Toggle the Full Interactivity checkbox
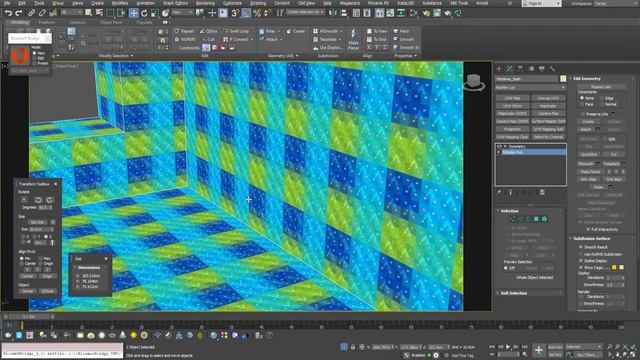Viewport: 640px width, 360px height. point(588,229)
